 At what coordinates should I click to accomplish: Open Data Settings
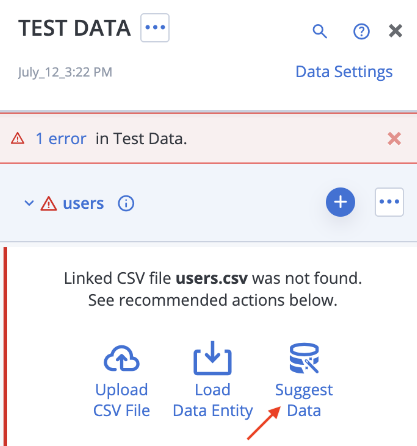[x=344, y=72]
